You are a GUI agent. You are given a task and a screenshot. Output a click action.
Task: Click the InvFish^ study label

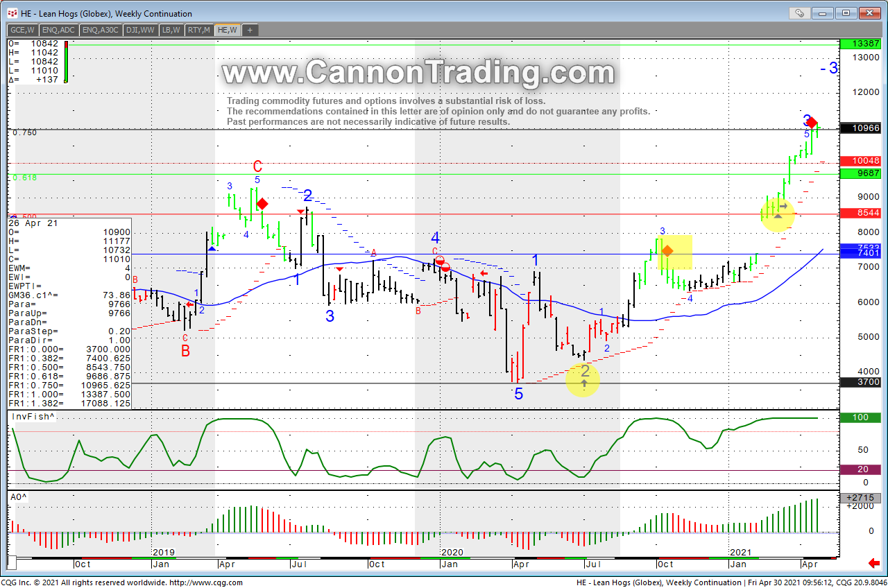32,416
